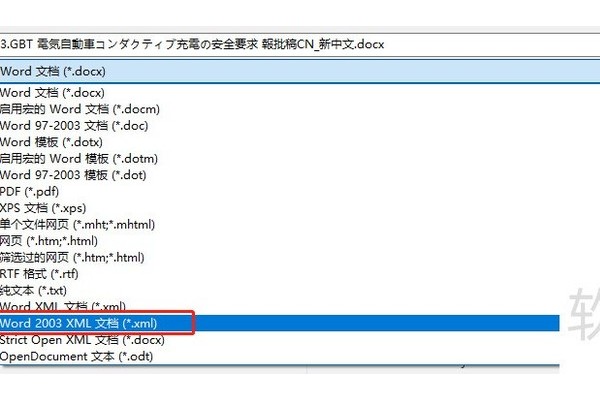
Task: Choose PDF (*.pdf) format
Action: coord(280,191)
